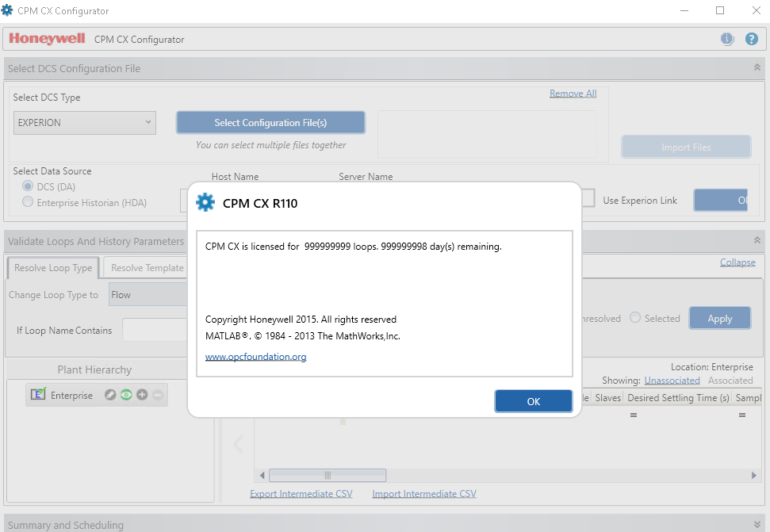Click the Slaves column header
Image resolution: width=770 pixels, height=532 pixels.
point(608,397)
